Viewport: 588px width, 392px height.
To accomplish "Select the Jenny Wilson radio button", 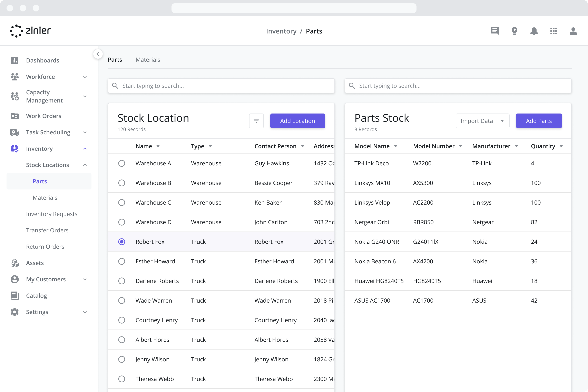I will tap(122, 359).
